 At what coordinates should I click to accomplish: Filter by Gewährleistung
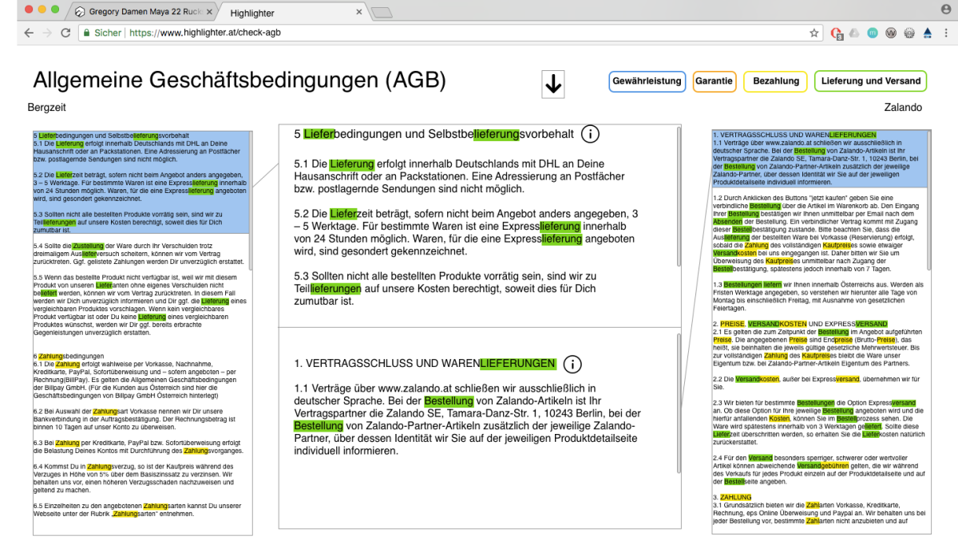(x=647, y=81)
